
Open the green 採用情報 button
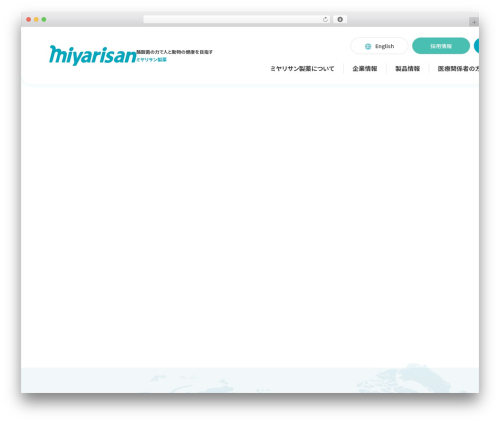point(441,46)
